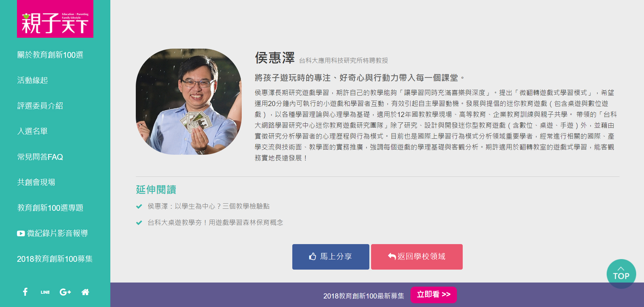Image resolution: width=644 pixels, height=307 pixels.
Task: Click 侯惠澤 profile photo
Action: [x=189, y=102]
